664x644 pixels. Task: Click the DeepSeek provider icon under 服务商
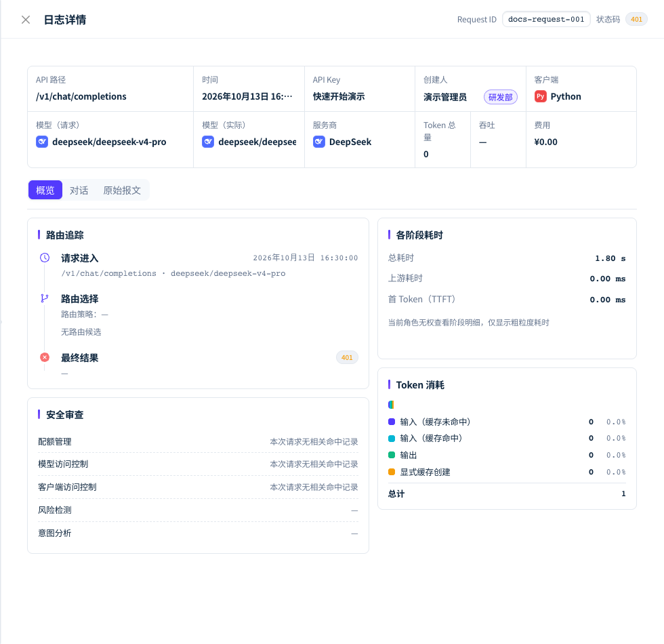click(x=319, y=142)
